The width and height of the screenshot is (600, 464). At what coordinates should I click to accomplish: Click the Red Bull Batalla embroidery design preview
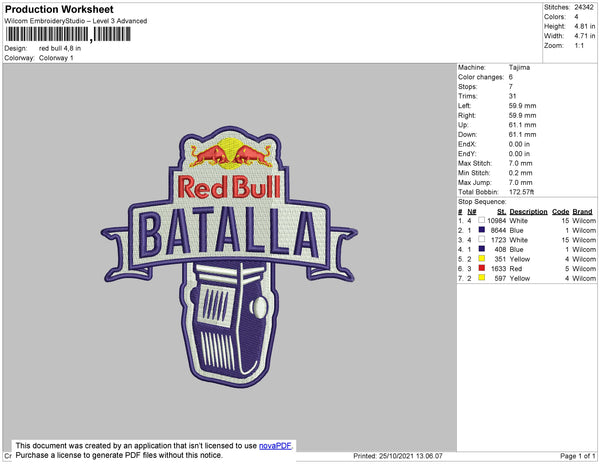(x=229, y=257)
